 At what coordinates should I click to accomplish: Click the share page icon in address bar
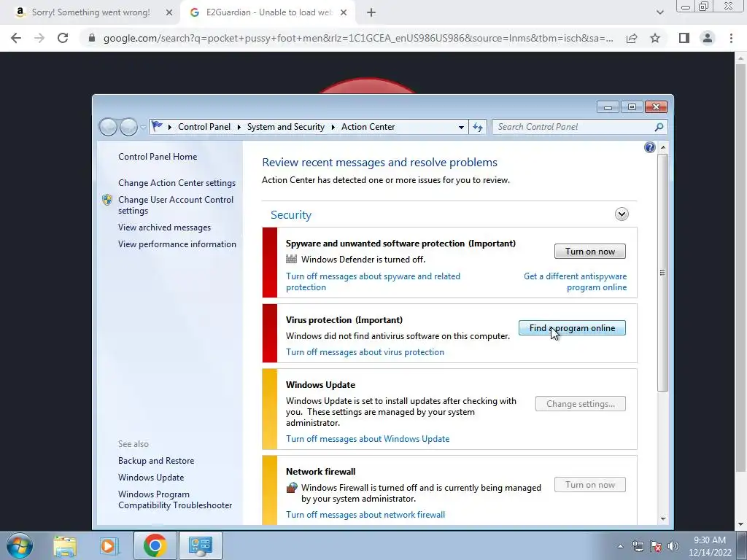point(632,38)
